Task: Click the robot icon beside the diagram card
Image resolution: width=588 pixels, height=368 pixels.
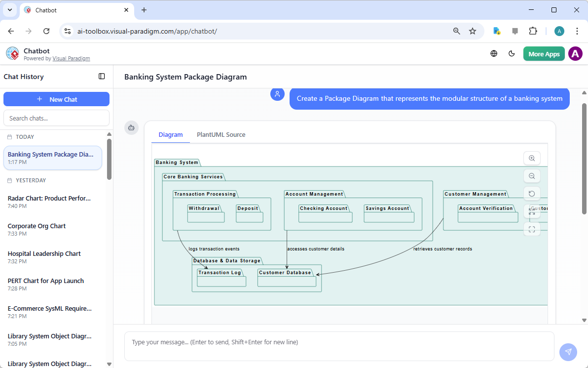Action: (131, 127)
